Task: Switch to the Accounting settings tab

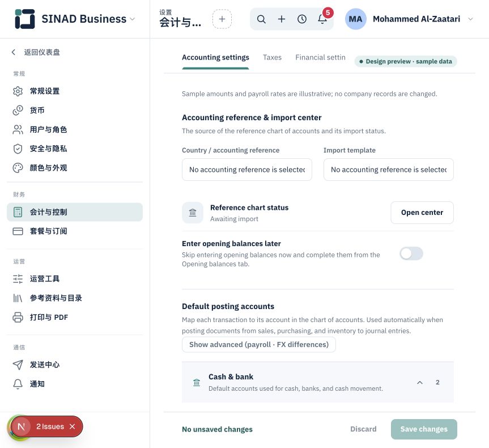Action: click(x=215, y=57)
